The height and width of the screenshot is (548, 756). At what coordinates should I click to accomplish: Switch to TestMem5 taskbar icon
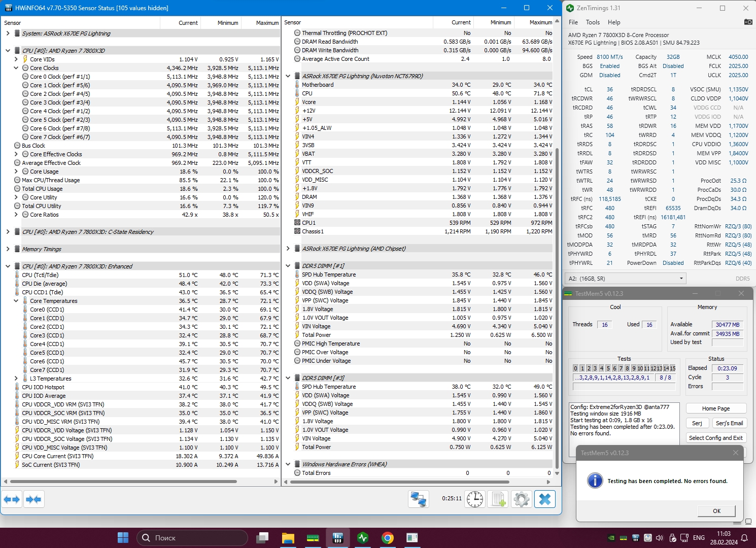click(313, 537)
